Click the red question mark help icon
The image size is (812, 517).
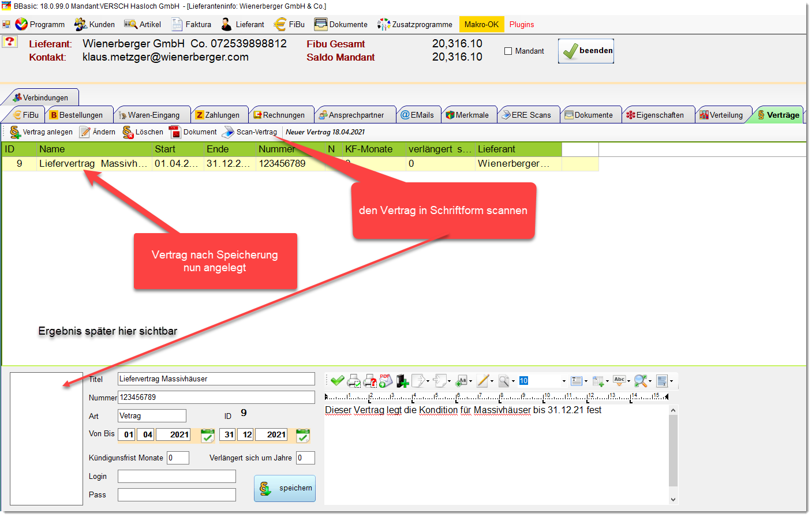(x=9, y=42)
